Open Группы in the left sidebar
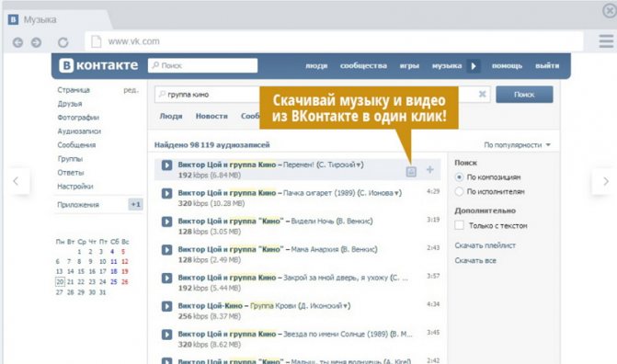Image resolution: width=617 pixels, height=364 pixels. click(x=70, y=159)
